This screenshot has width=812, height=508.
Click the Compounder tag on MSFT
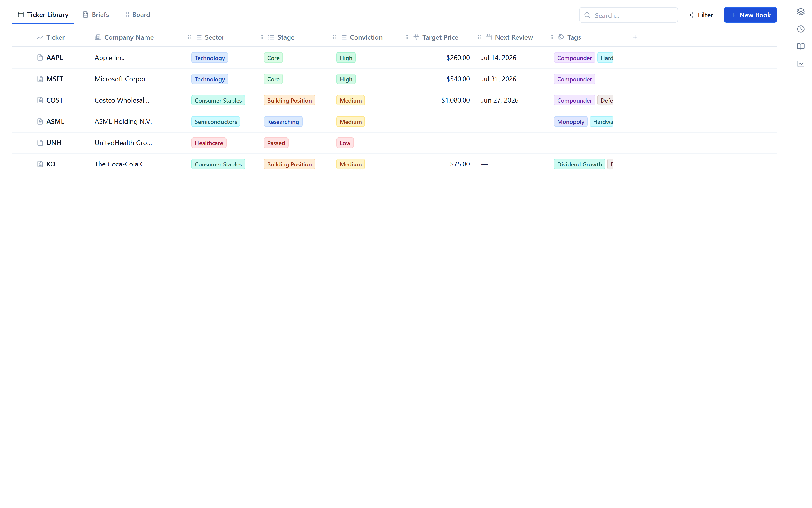574,79
